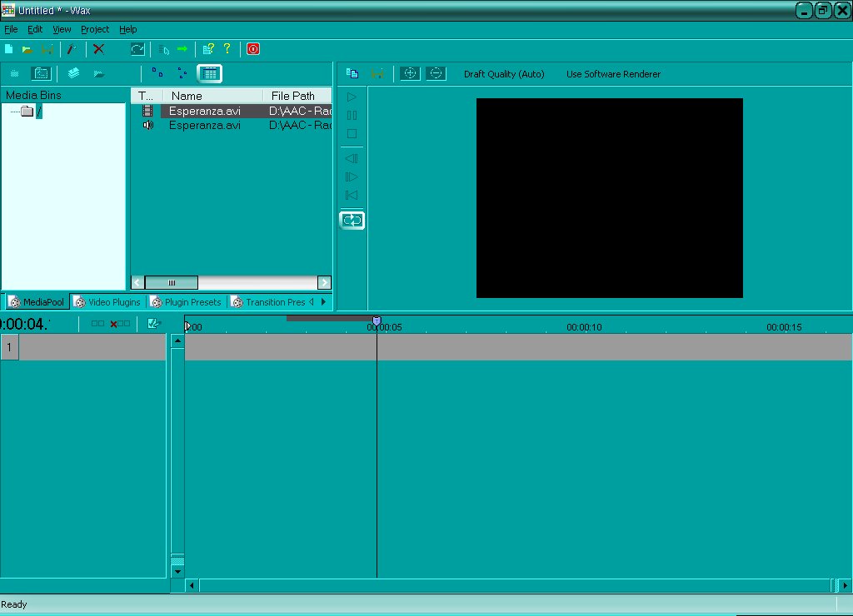Image resolution: width=853 pixels, height=616 pixels.
Task: Open the File menu
Action: pyautogui.click(x=11, y=29)
